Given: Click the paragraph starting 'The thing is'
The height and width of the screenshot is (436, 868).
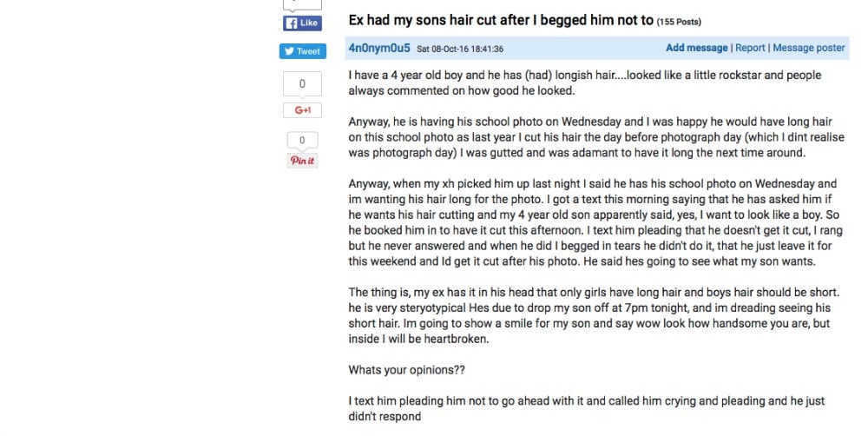Looking at the screenshot, I should click(594, 316).
